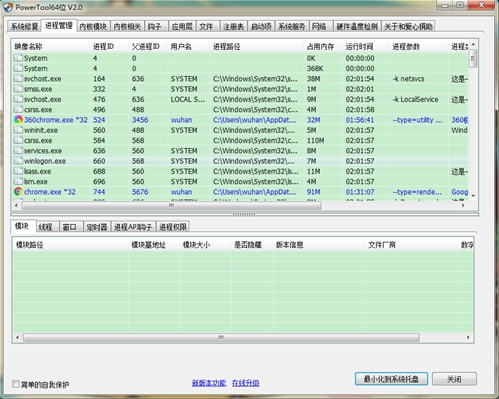This screenshot has width=499, height=399.
Task: Click the process list scroll-up arrow
Action: click(x=473, y=44)
